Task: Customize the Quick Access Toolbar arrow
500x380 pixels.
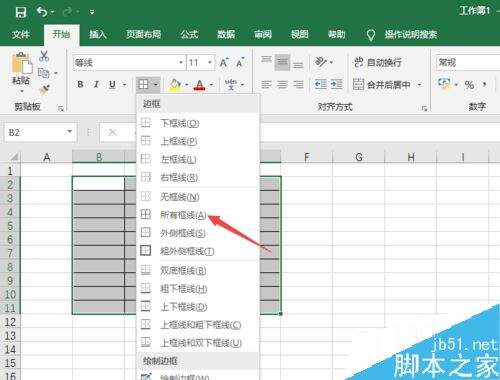Action: coord(92,12)
